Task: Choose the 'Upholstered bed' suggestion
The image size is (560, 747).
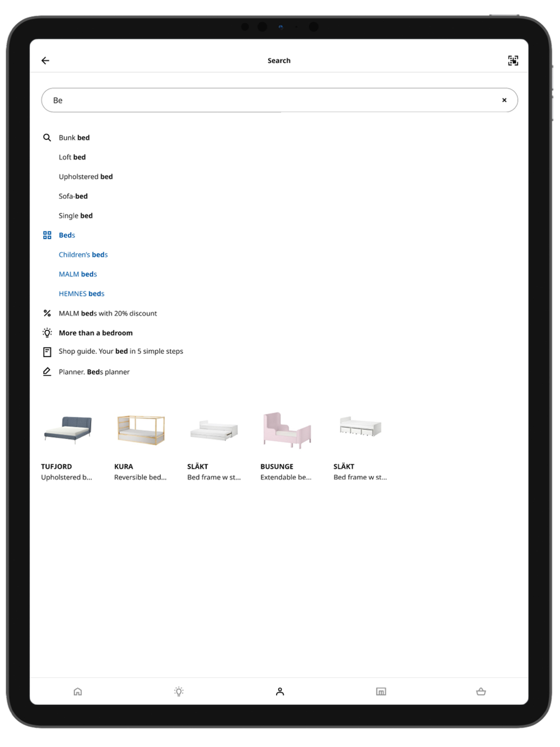Action: click(x=86, y=177)
